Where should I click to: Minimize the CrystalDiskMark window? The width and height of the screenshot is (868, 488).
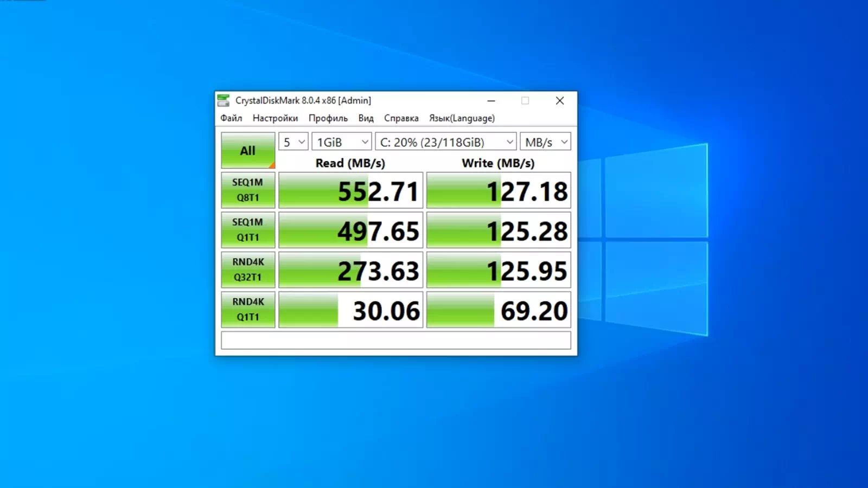[491, 101]
